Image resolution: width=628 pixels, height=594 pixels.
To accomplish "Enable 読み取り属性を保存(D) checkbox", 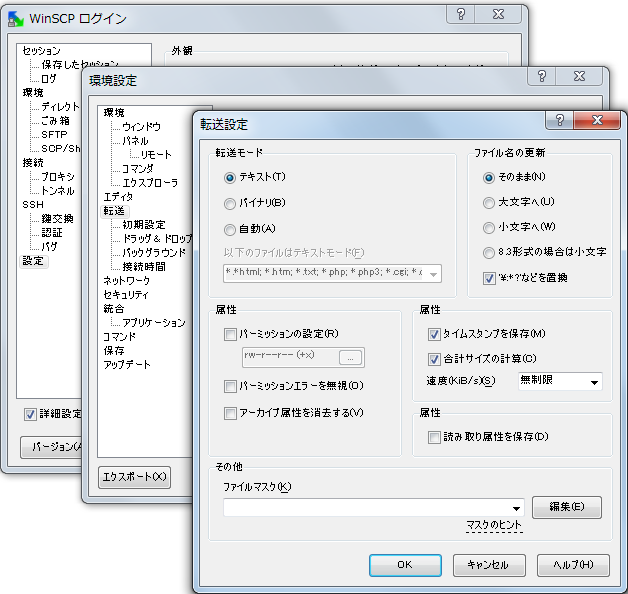I will click(435, 436).
